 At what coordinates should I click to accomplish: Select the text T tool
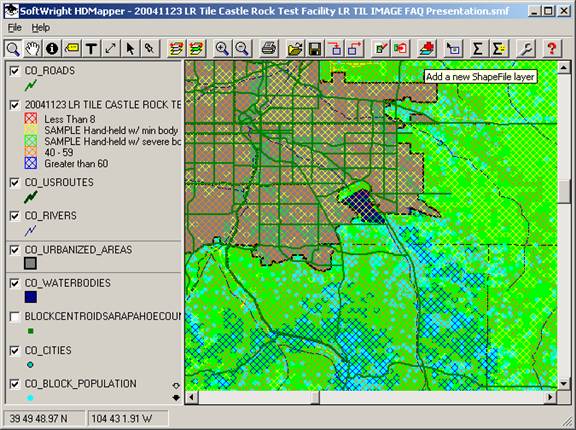point(91,48)
